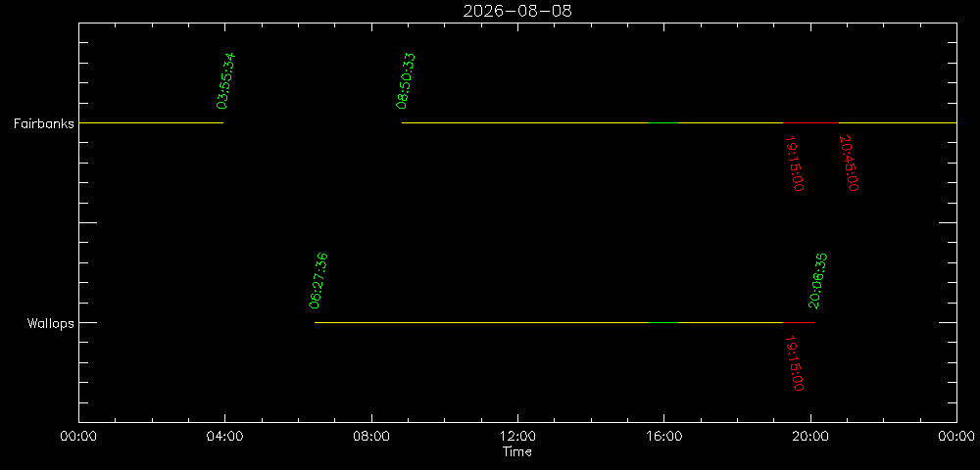
Task: Click the red 19:15:00 label under Fairbanks
Action: tap(794, 164)
